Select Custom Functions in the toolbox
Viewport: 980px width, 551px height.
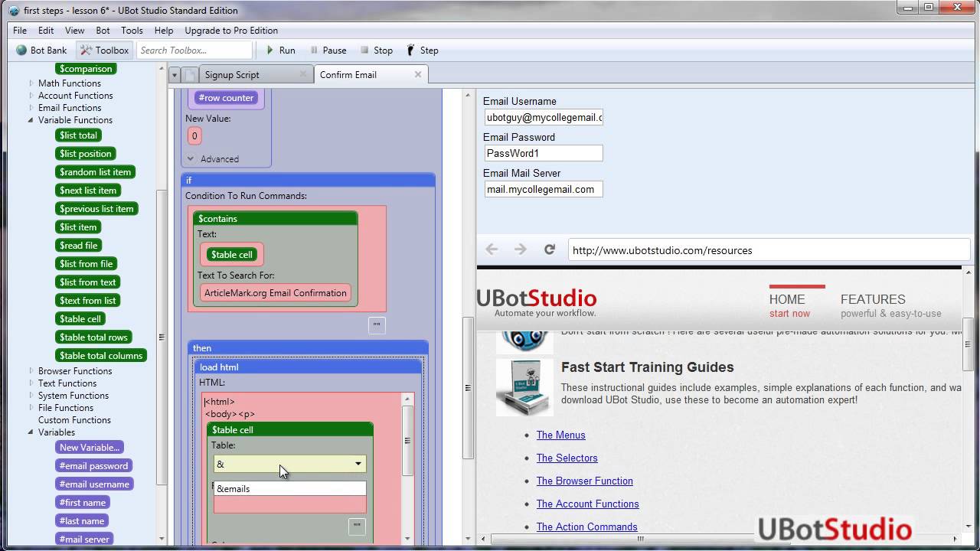pos(74,420)
